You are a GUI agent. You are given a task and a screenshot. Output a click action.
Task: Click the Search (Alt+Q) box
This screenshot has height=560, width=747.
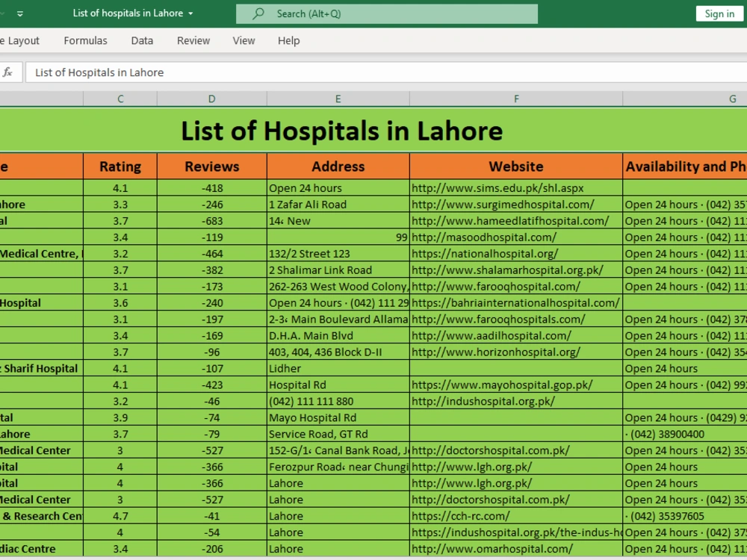pyautogui.click(x=387, y=13)
